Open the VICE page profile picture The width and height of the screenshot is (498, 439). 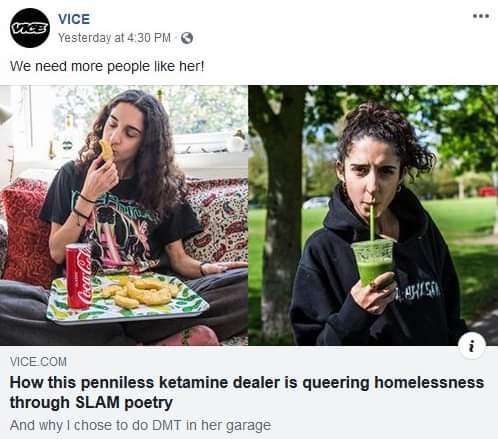point(30,28)
